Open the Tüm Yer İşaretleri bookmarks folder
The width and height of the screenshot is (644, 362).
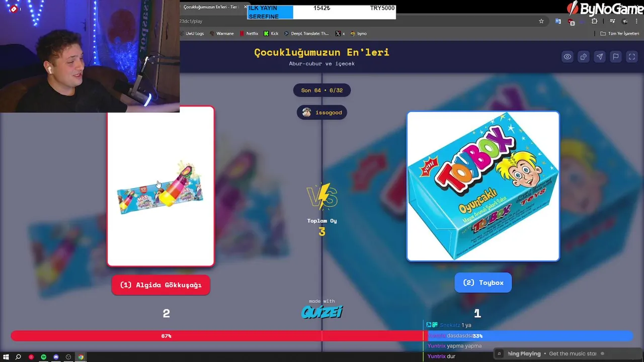tap(619, 34)
